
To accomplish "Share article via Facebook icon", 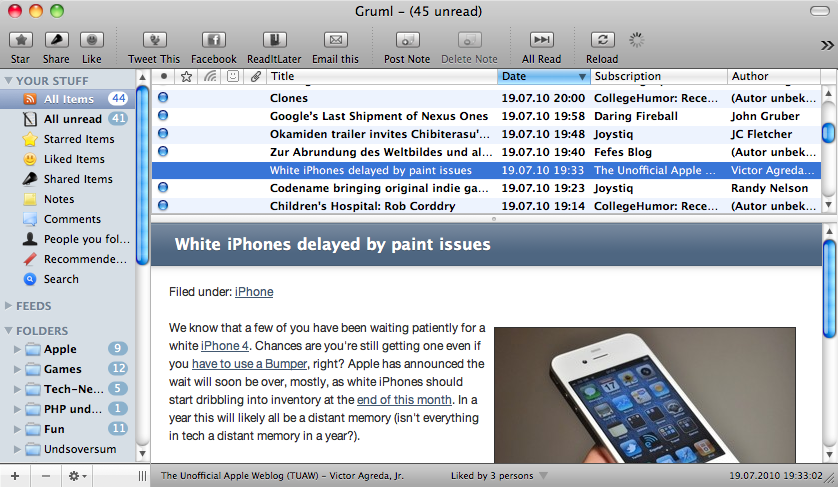I will click(x=214, y=40).
